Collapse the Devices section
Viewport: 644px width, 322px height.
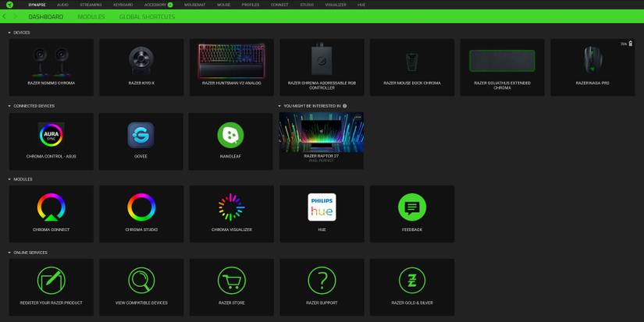[x=9, y=33]
